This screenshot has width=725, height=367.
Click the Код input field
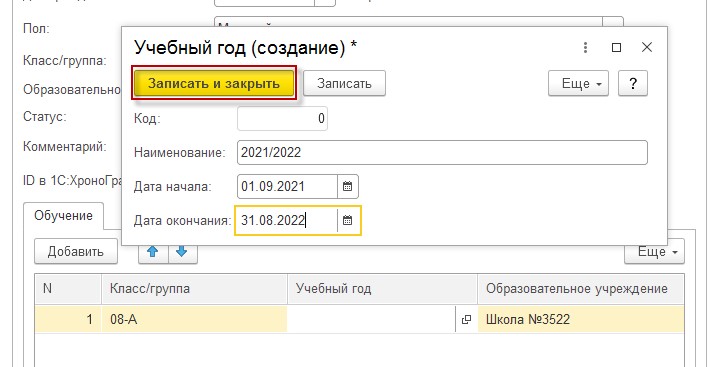pyautogui.click(x=283, y=118)
